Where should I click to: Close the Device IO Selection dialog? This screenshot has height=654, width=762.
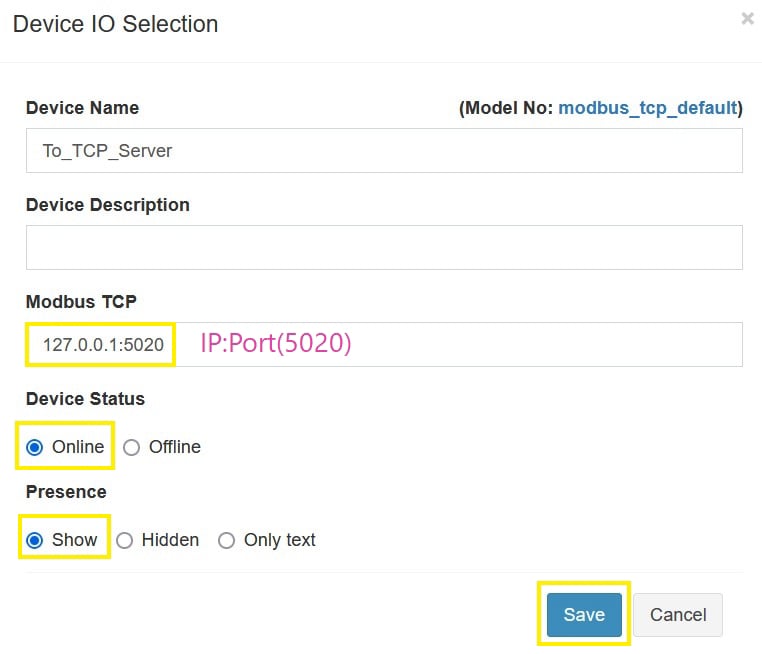(747, 19)
